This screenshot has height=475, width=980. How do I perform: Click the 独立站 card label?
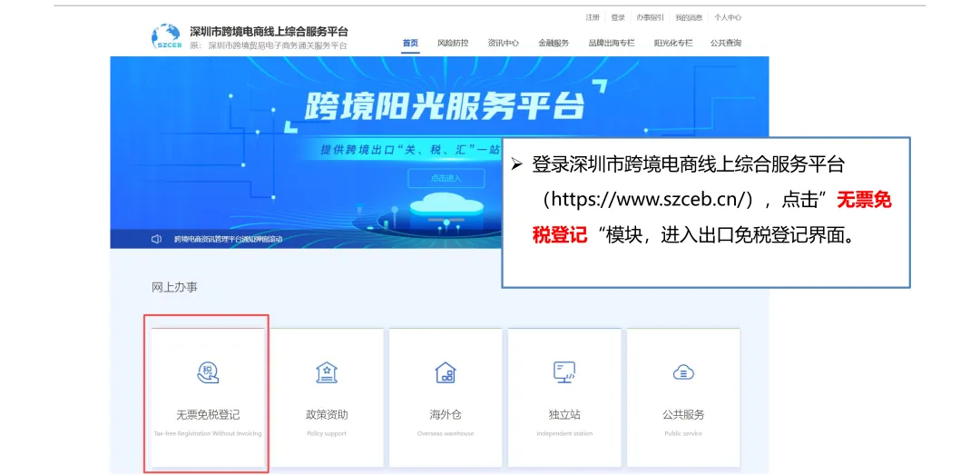tap(564, 415)
